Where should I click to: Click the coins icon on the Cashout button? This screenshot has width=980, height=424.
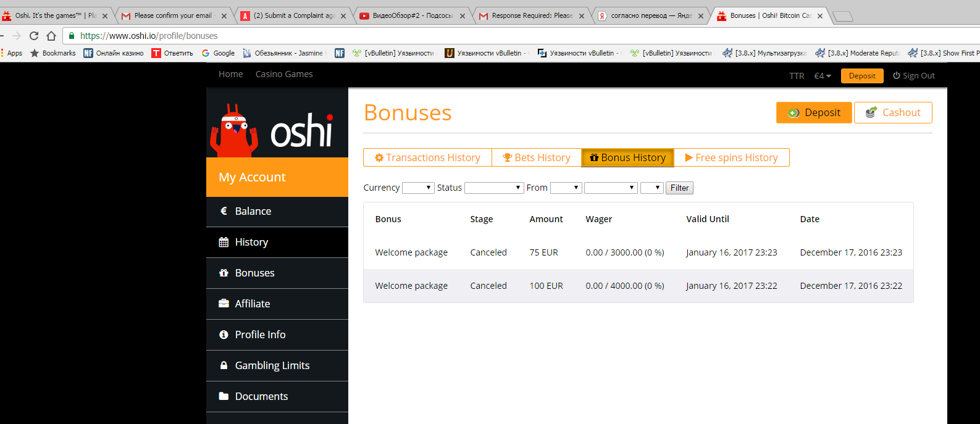871,112
